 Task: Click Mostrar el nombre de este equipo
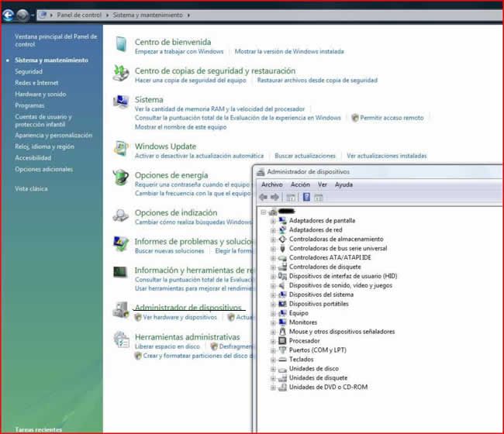(181, 127)
